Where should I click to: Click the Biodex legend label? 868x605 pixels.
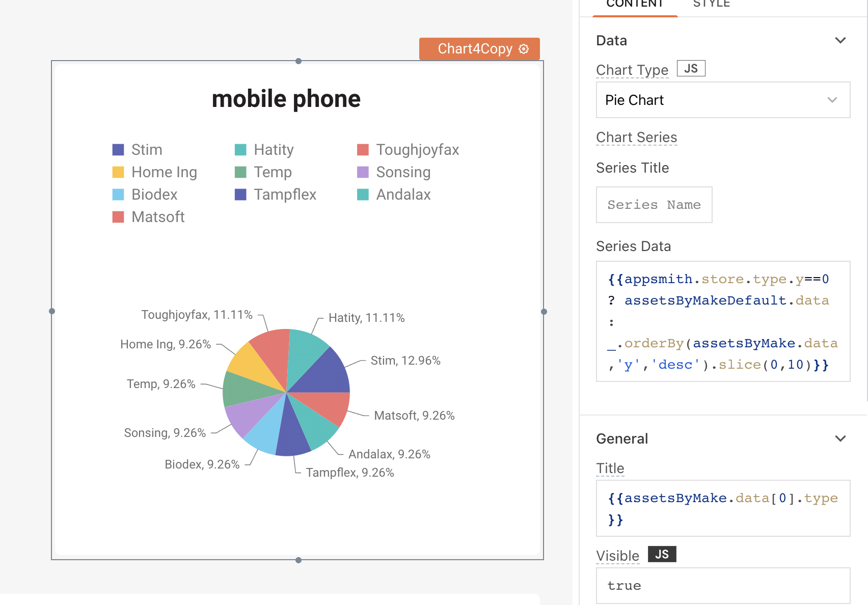point(154,195)
